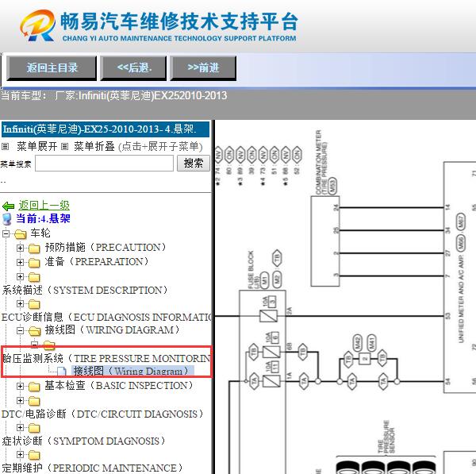
Task: Expand the 定期维护 PERIODIC MAINTENANCE node
Action: click(x=20, y=455)
